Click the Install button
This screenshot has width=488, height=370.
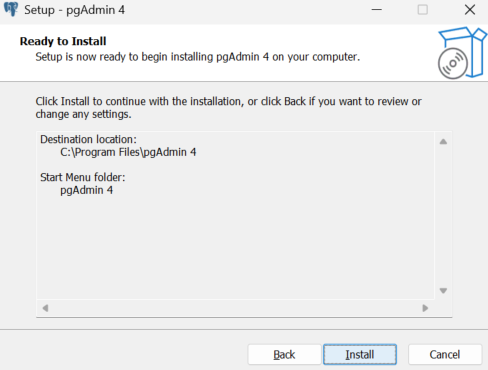point(360,354)
